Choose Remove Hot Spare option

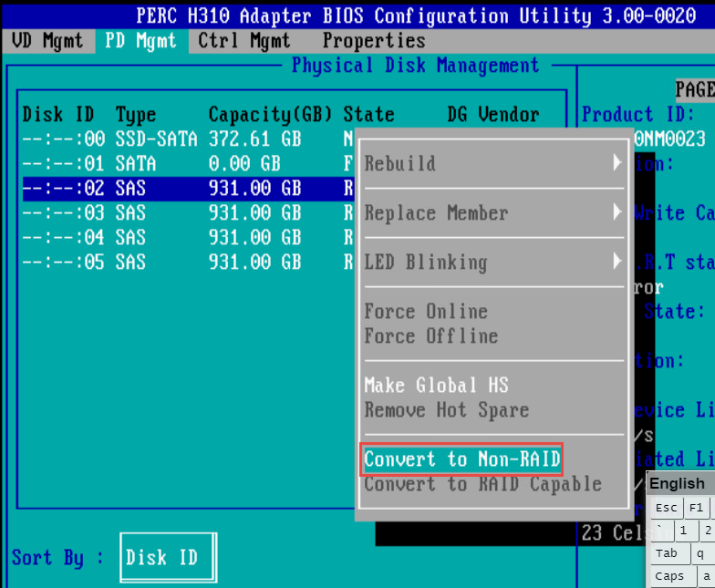tap(447, 410)
